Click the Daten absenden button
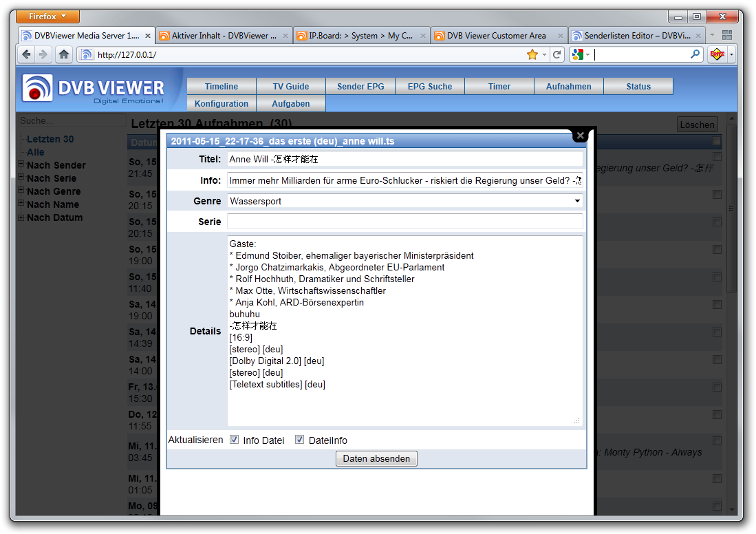Screen dimensions: 756x534 [376, 458]
